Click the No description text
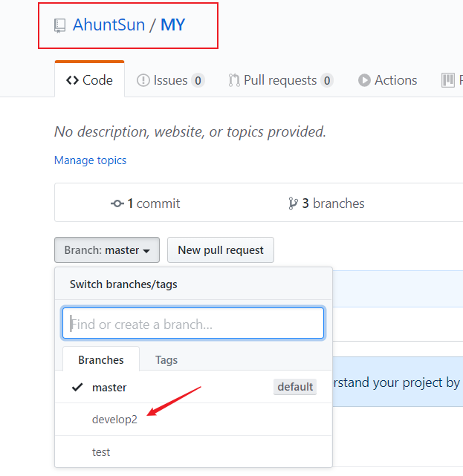The width and height of the screenshot is (463, 476). click(190, 131)
